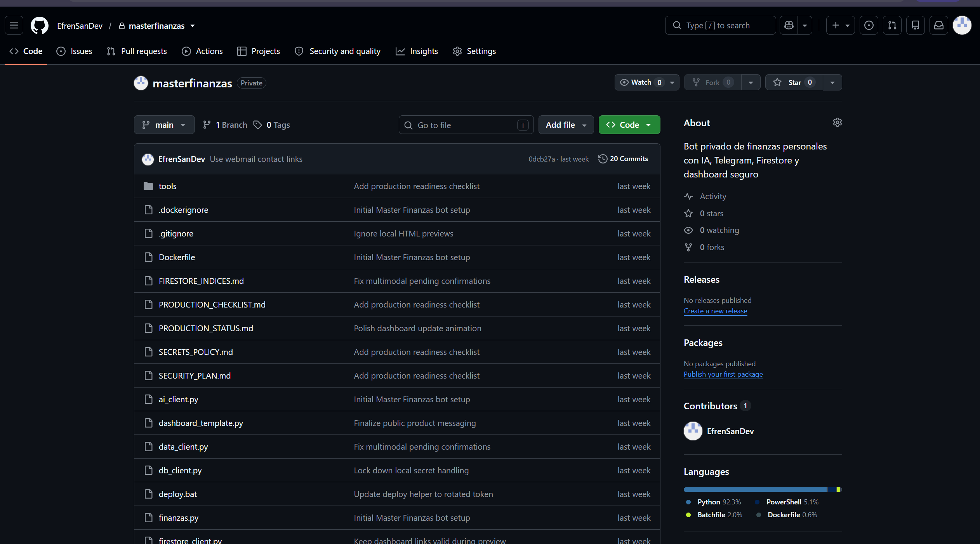Open the green Code dropdown button
Screen dimensions: 980x544
coord(629,125)
